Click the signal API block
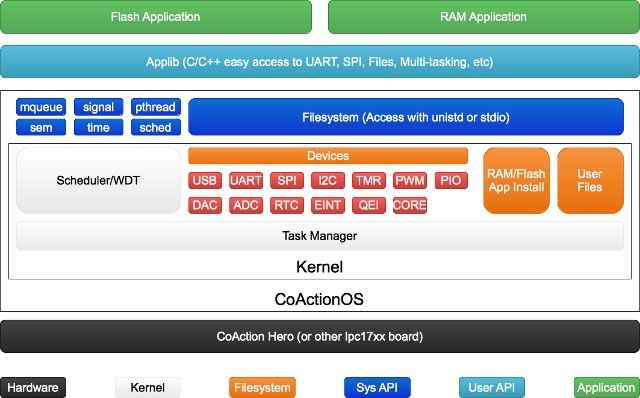 98,107
